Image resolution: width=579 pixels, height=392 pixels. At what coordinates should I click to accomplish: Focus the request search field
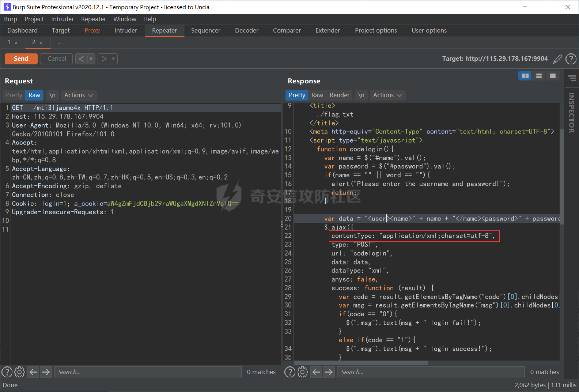coord(148,372)
